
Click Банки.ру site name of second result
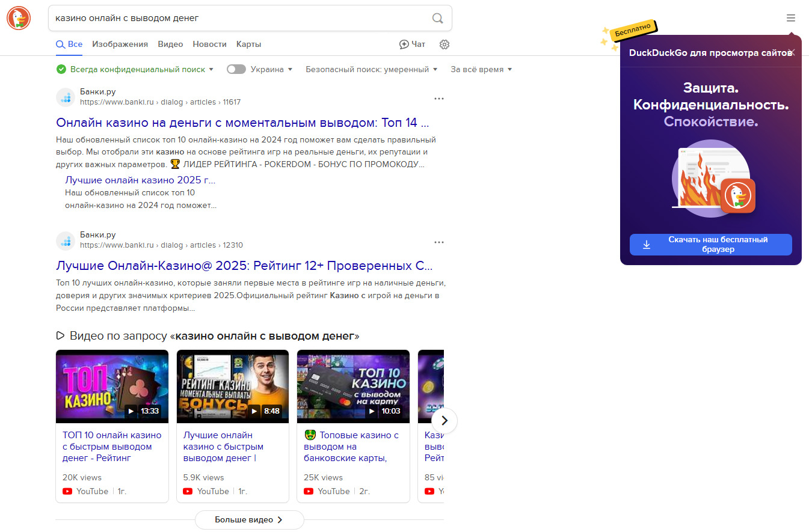[x=97, y=235]
